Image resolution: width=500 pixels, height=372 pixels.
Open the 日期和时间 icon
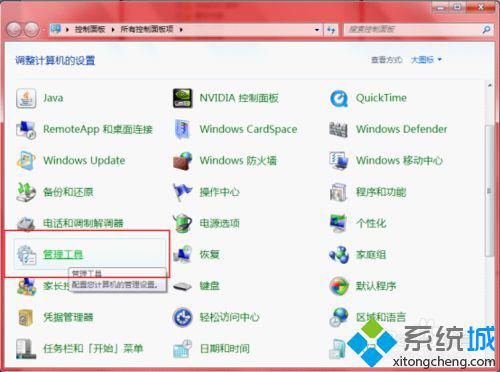point(182,349)
